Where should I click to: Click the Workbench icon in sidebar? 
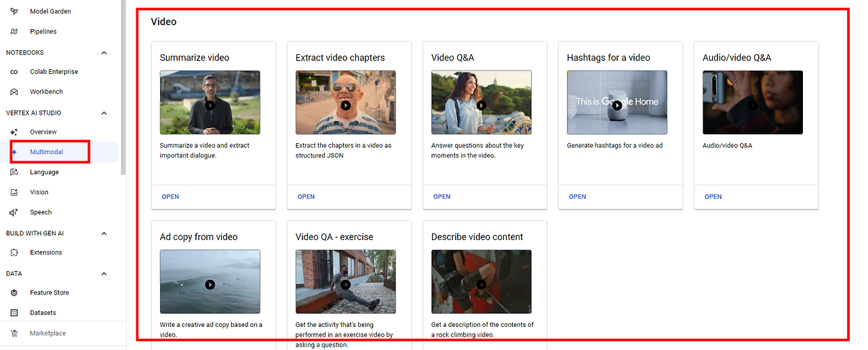14,92
